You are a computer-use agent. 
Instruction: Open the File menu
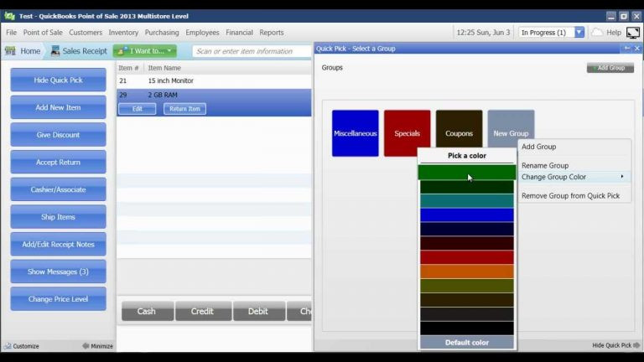(12, 33)
